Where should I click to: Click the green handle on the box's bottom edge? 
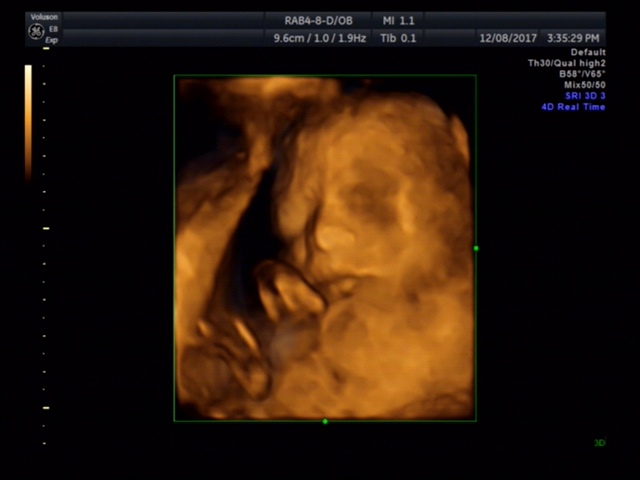325,421
